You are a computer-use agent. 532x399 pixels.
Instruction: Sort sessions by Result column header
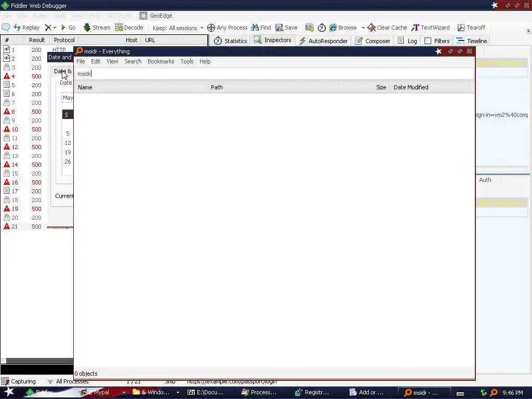37,40
